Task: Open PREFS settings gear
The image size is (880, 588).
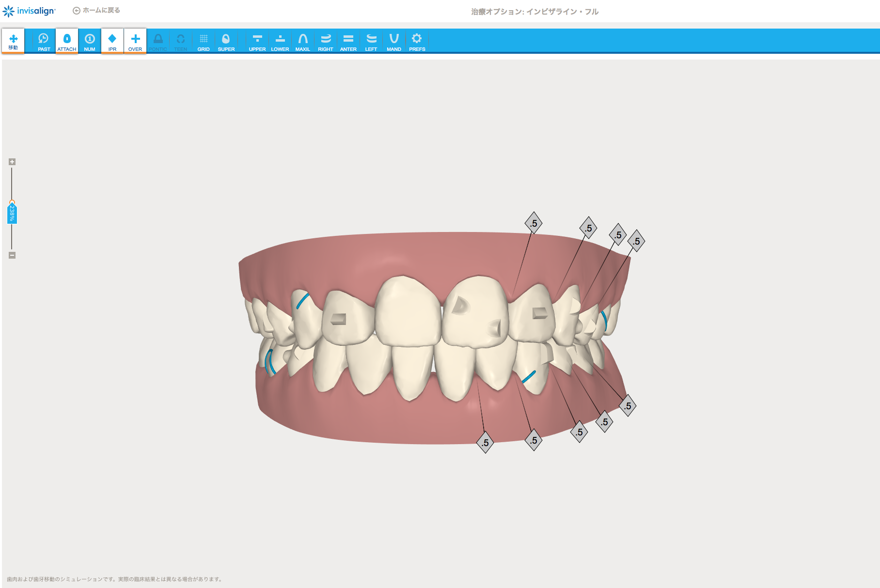Action: 417,41
